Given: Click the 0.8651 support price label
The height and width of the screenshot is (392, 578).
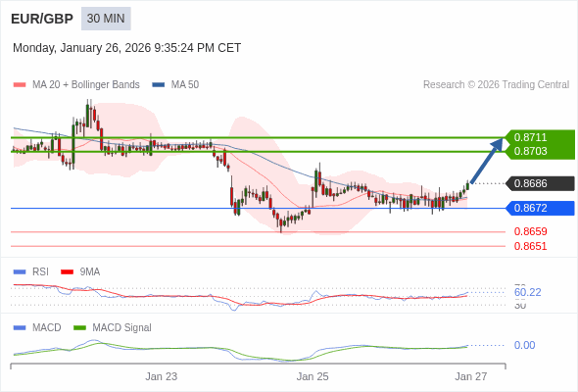Looking at the screenshot, I should 530,246.
